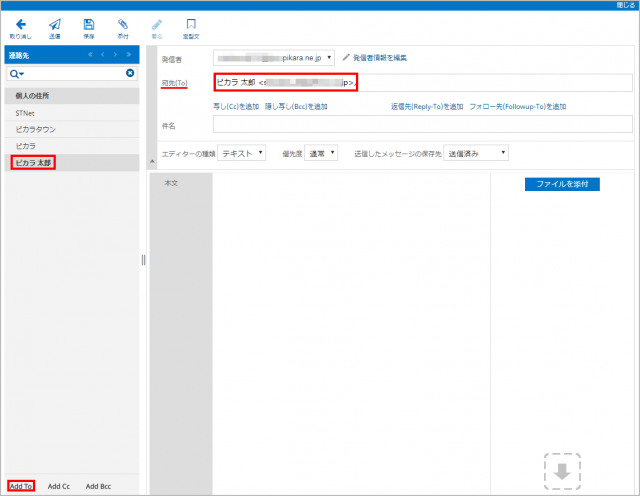Go to next contacts page arrow
Viewport: 640px width, 496px height.
[116, 54]
